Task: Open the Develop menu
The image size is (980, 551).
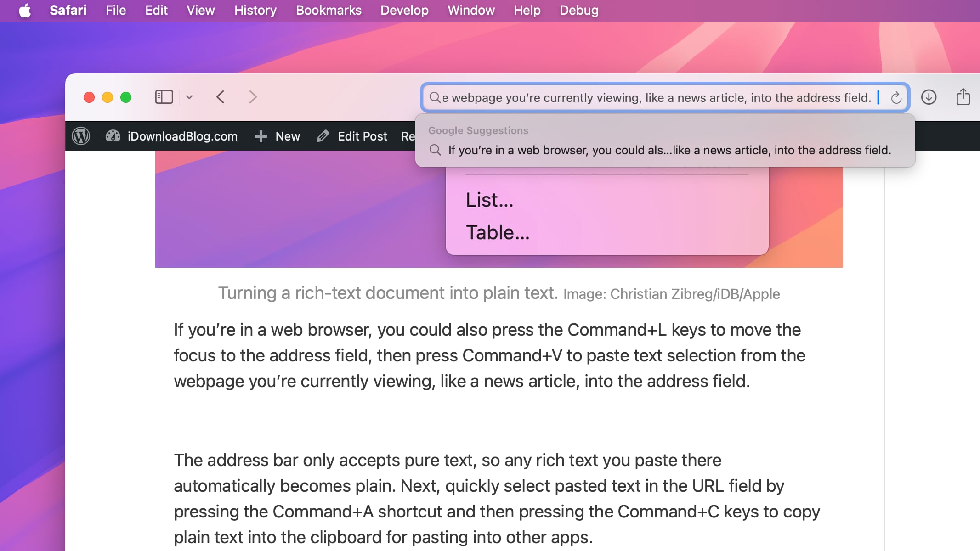Action: 404,10
